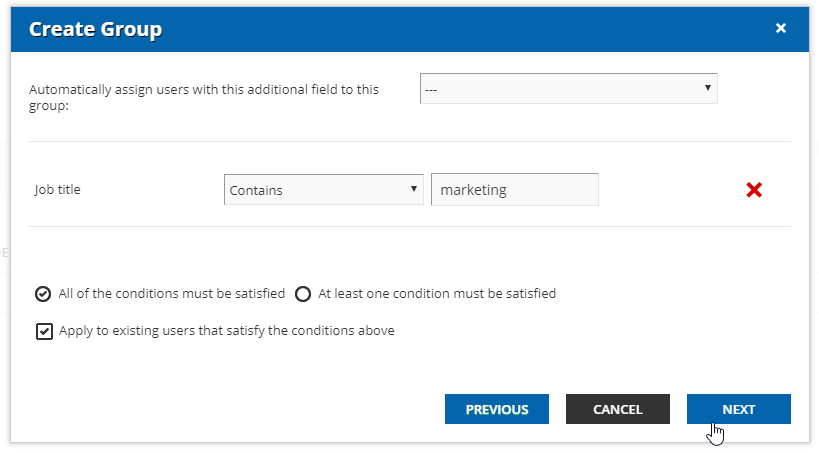The image size is (819, 453).
Task: Focus the marketing value text field
Action: pos(514,190)
